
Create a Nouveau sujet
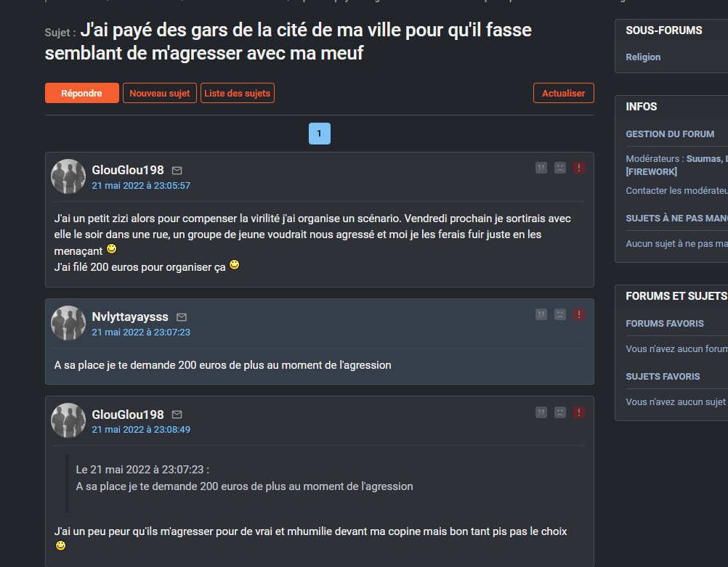pos(160,93)
